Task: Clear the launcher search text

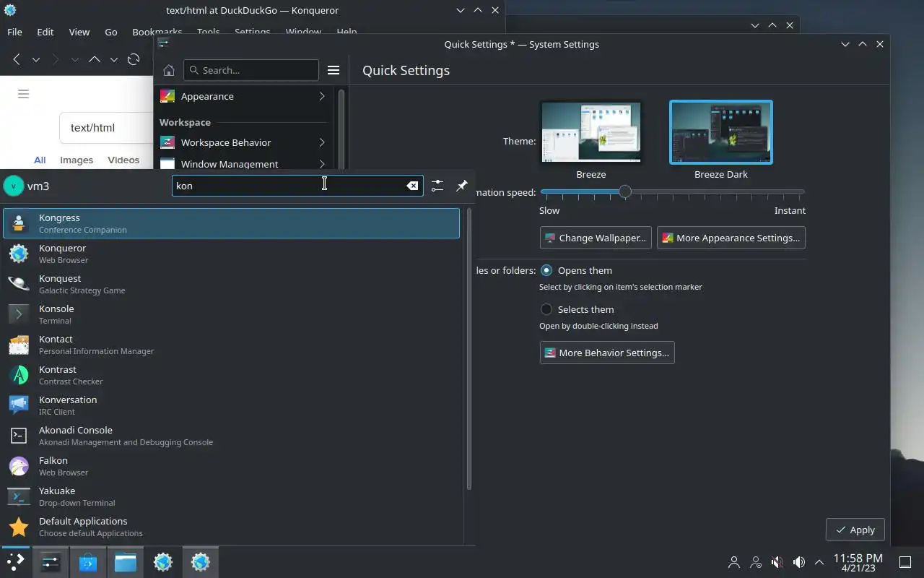Action: (412, 186)
